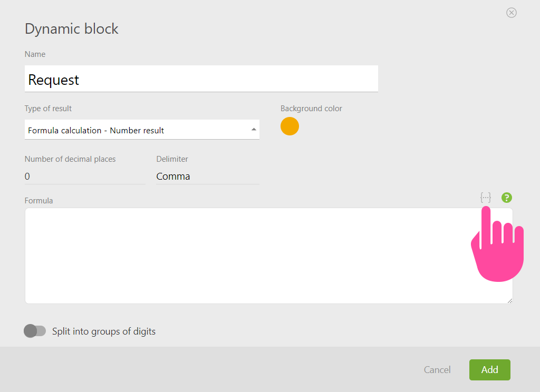Click the Number of decimal places label
The width and height of the screenshot is (540, 392).
(70, 159)
